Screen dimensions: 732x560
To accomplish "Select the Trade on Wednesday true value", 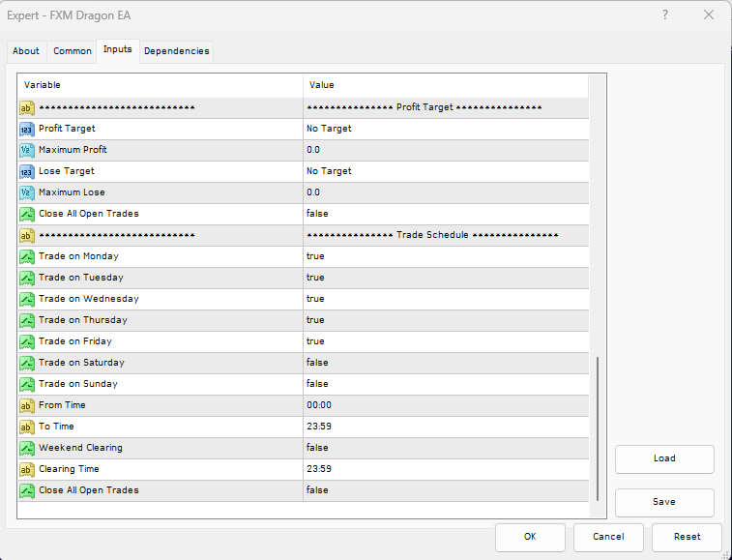I will [x=315, y=299].
